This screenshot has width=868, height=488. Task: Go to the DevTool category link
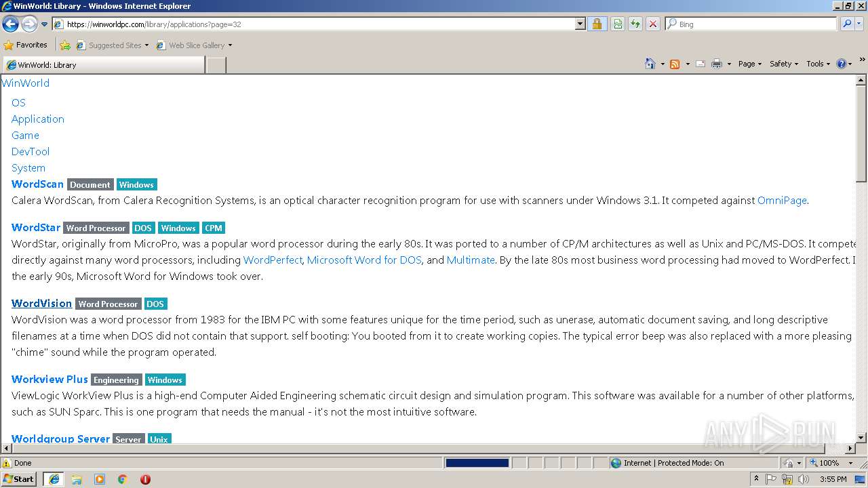[x=31, y=152]
